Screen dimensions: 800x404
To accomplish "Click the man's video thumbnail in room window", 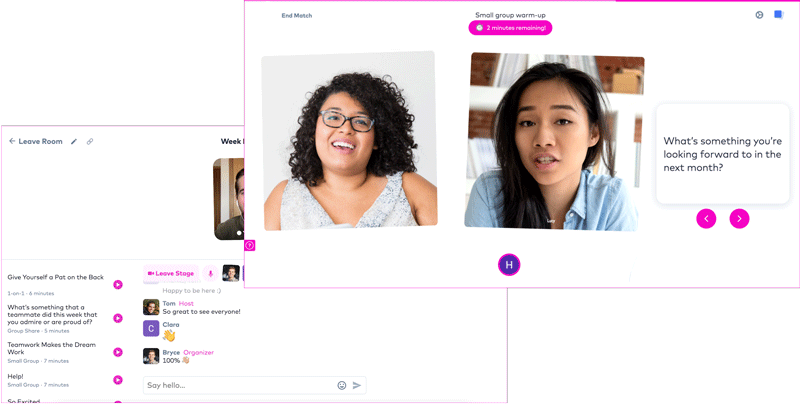I will (229, 199).
